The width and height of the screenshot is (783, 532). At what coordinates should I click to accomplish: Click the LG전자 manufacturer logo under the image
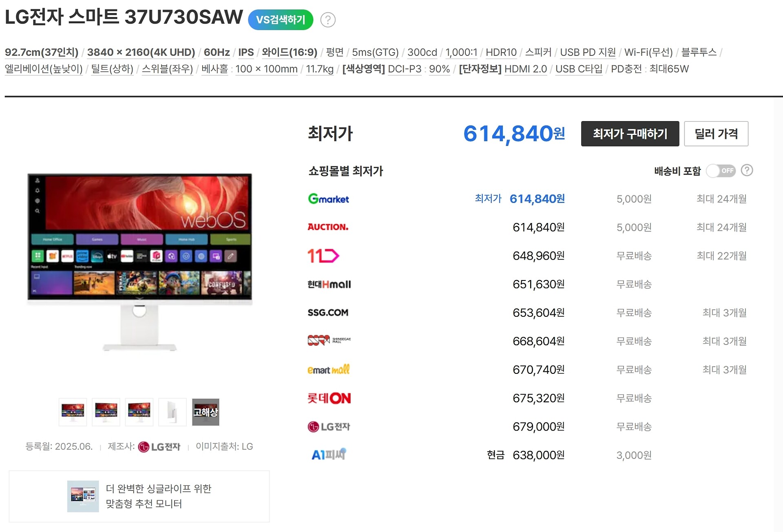coord(159,447)
